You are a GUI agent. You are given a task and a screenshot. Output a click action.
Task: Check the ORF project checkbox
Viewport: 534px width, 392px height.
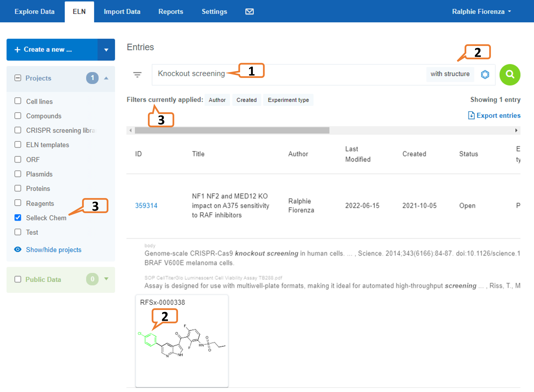(18, 159)
